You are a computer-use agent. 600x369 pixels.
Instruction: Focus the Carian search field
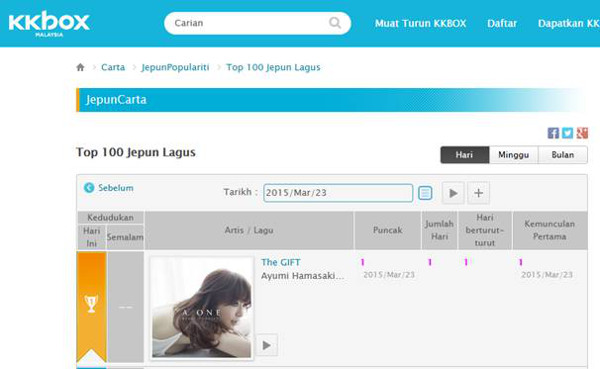click(x=257, y=23)
